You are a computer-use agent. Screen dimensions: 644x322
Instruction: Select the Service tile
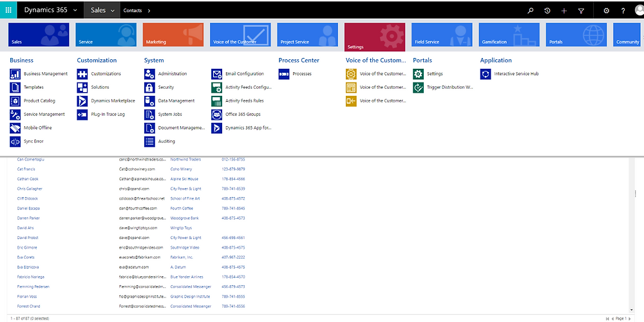click(x=106, y=35)
